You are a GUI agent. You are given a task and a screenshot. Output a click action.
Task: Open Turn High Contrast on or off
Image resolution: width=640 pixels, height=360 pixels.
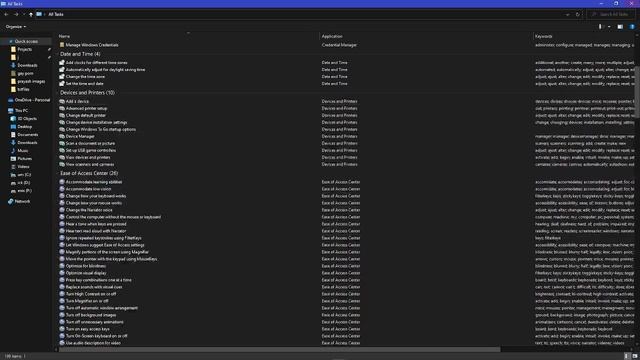(91, 294)
